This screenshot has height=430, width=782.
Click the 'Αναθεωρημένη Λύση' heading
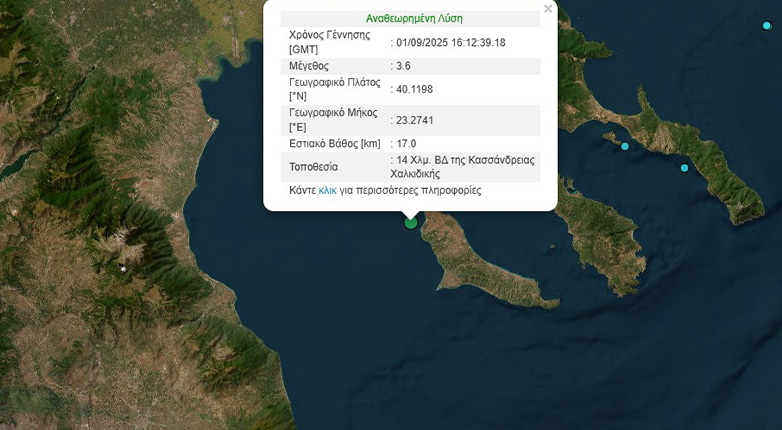[x=414, y=19]
